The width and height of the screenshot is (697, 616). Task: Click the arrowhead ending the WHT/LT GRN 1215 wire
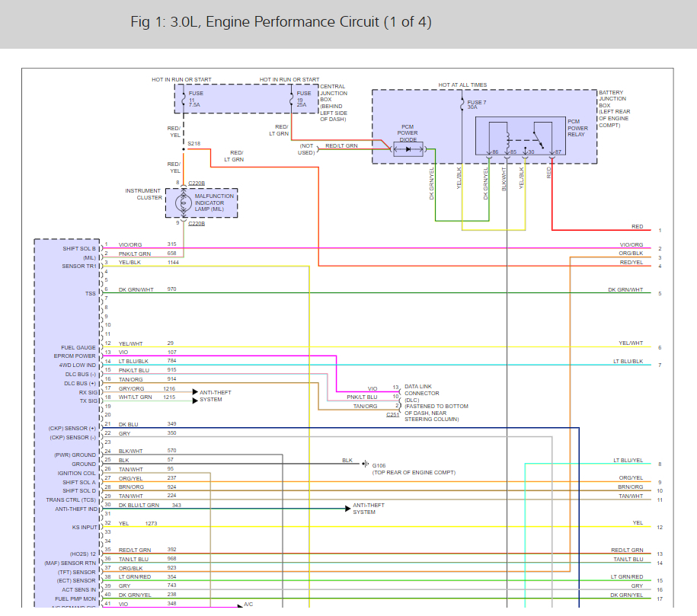tap(195, 401)
